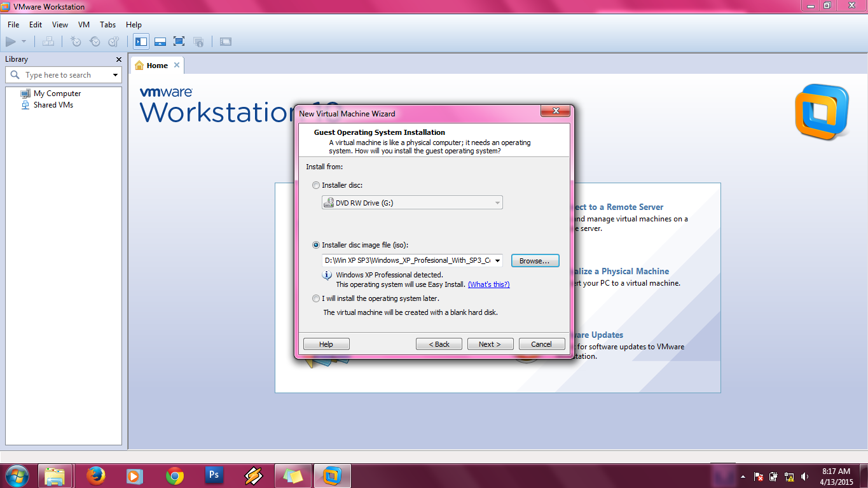
Task: Click the VMware Workstation logo icon on Home
Action: (822, 113)
